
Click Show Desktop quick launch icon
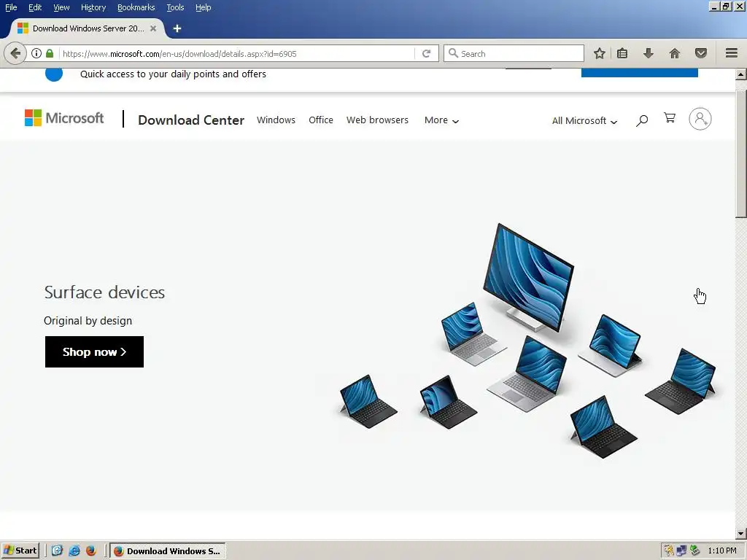(x=57, y=551)
